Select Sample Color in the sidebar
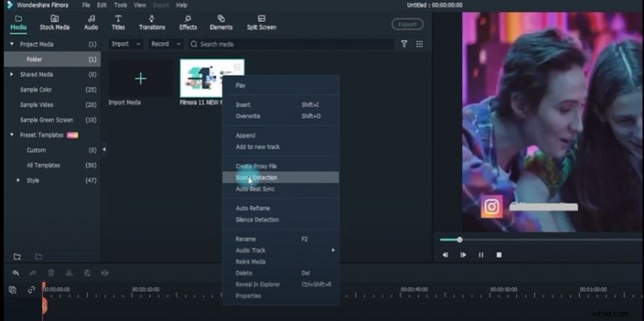 52,89
